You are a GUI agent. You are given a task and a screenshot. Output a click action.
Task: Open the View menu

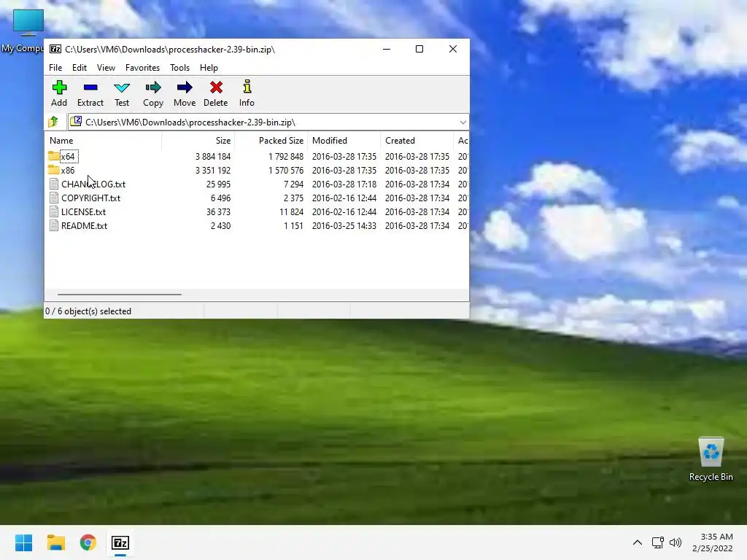click(x=106, y=68)
